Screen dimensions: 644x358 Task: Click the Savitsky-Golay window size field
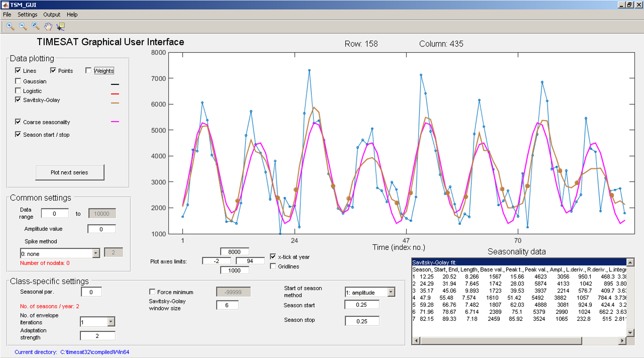coord(227,305)
